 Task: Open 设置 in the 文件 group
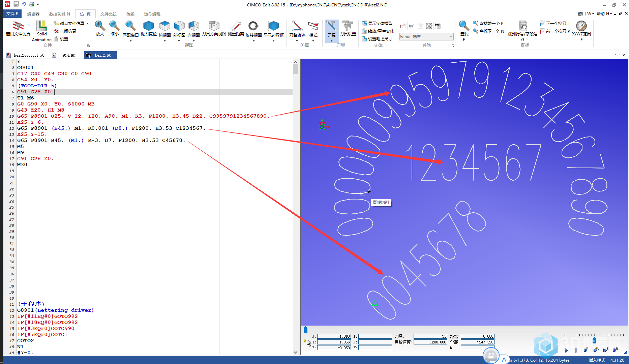(61, 39)
